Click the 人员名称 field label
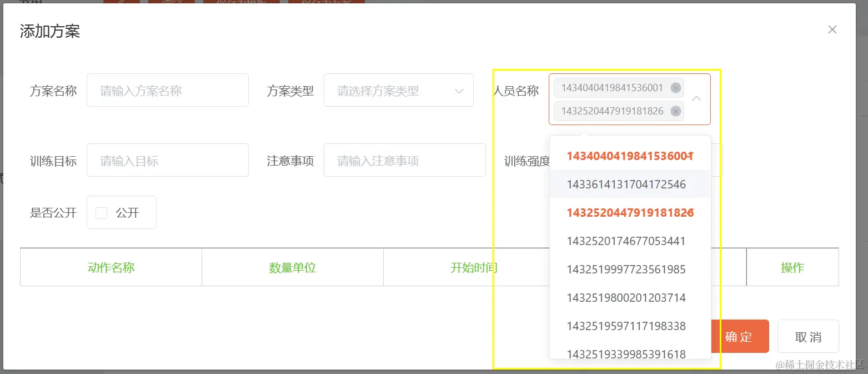The height and width of the screenshot is (374, 868). pos(516,91)
